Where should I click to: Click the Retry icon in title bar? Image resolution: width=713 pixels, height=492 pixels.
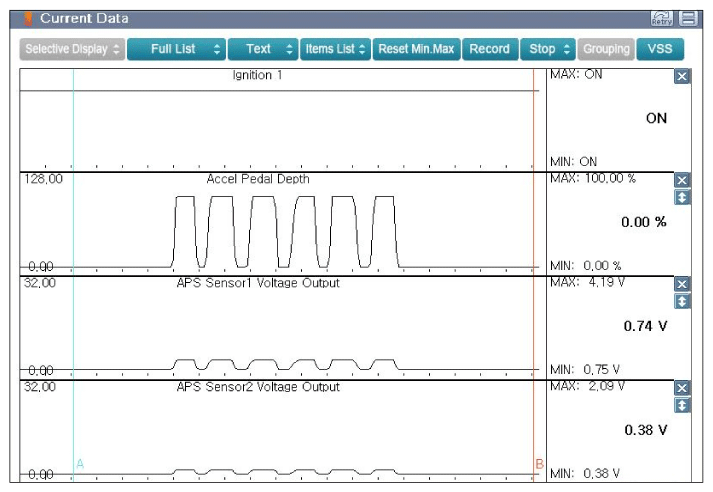tap(661, 18)
